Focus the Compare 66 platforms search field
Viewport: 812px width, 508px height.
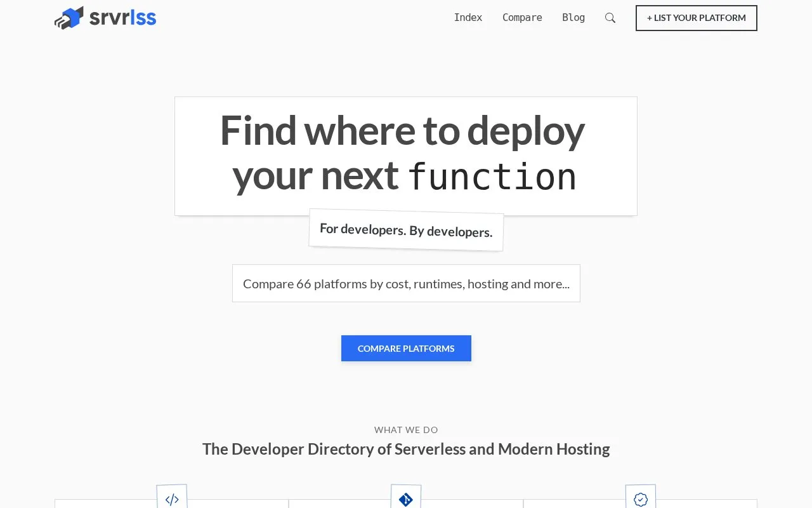coord(406,283)
